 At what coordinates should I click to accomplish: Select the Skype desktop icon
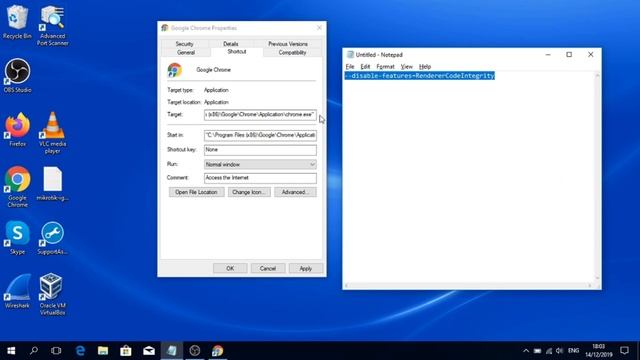(17, 238)
